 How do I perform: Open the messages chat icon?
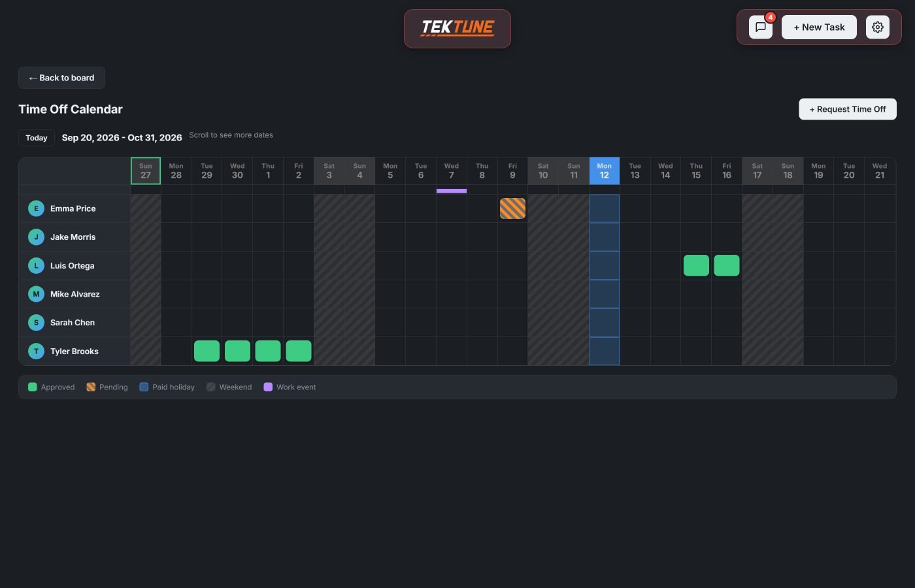point(761,27)
